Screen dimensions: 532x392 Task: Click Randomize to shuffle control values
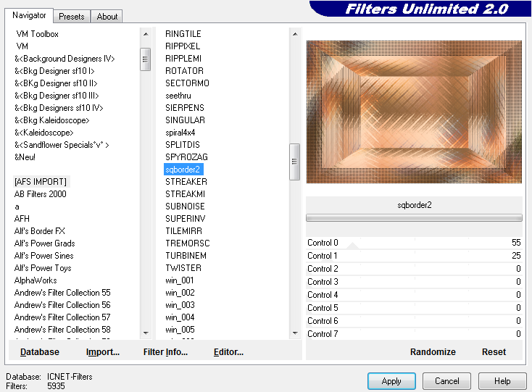tap(433, 352)
